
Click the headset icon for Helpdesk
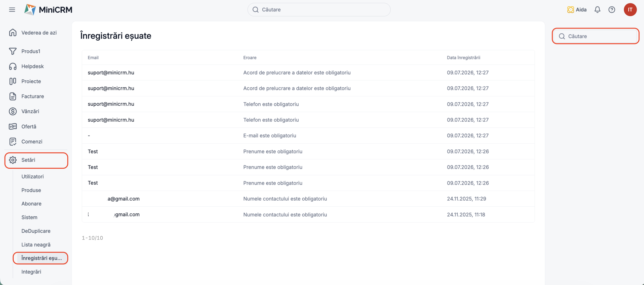(13, 66)
